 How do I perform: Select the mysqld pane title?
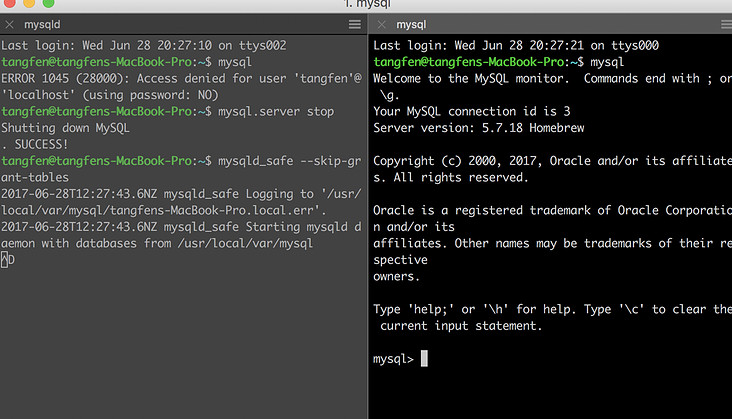coord(43,24)
